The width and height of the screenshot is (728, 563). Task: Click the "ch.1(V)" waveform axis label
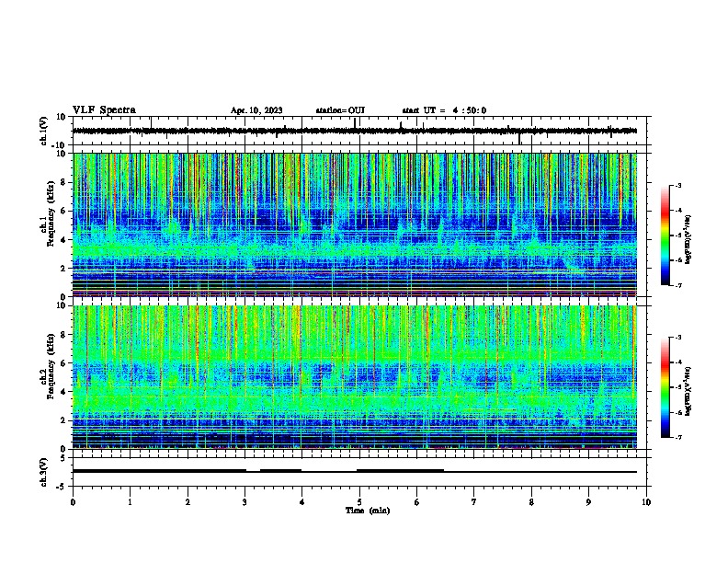point(44,131)
